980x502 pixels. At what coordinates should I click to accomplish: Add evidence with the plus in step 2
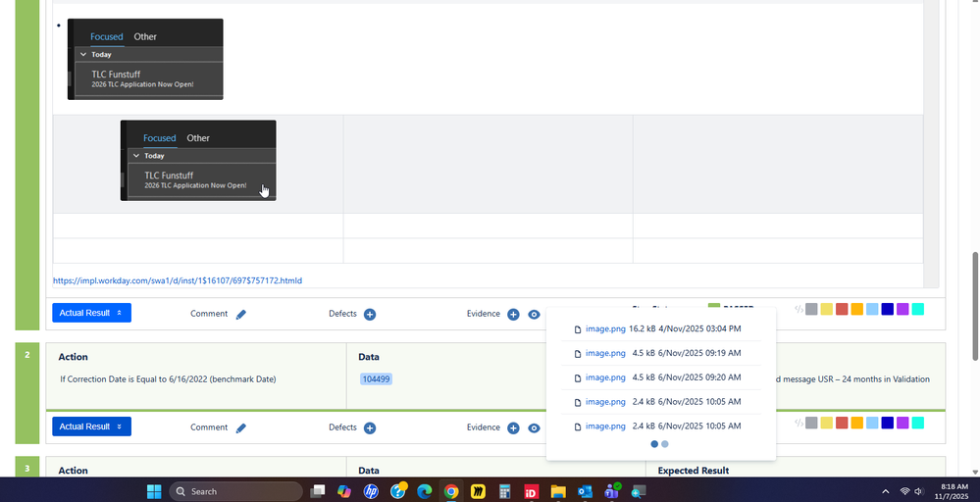[513, 428]
